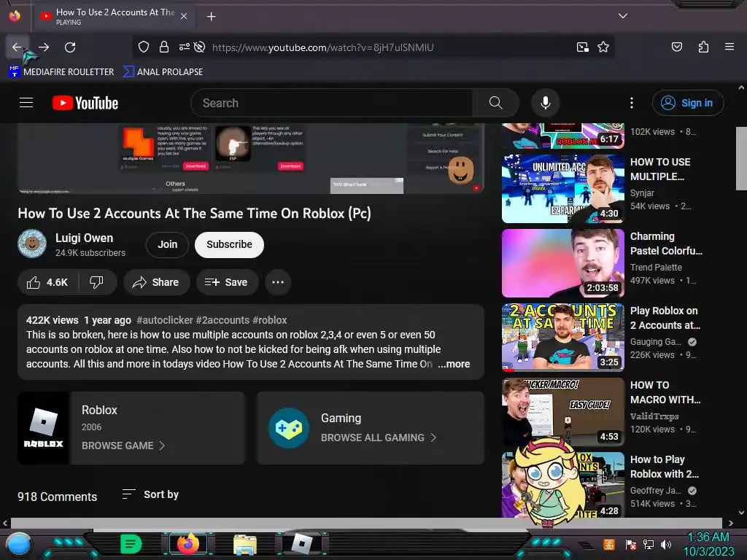Save page to Pocket icon
Viewport: 747px width, 560px height.
pyautogui.click(x=676, y=47)
